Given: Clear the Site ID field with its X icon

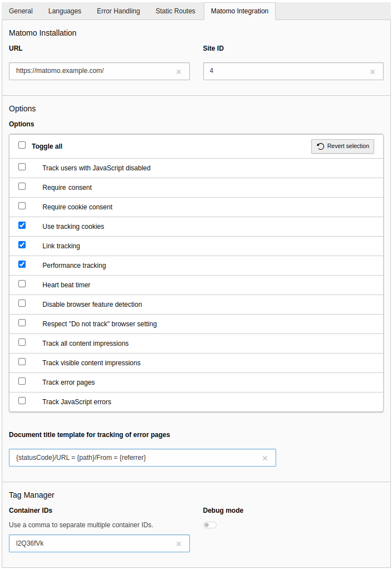Looking at the screenshot, I should pos(373,72).
